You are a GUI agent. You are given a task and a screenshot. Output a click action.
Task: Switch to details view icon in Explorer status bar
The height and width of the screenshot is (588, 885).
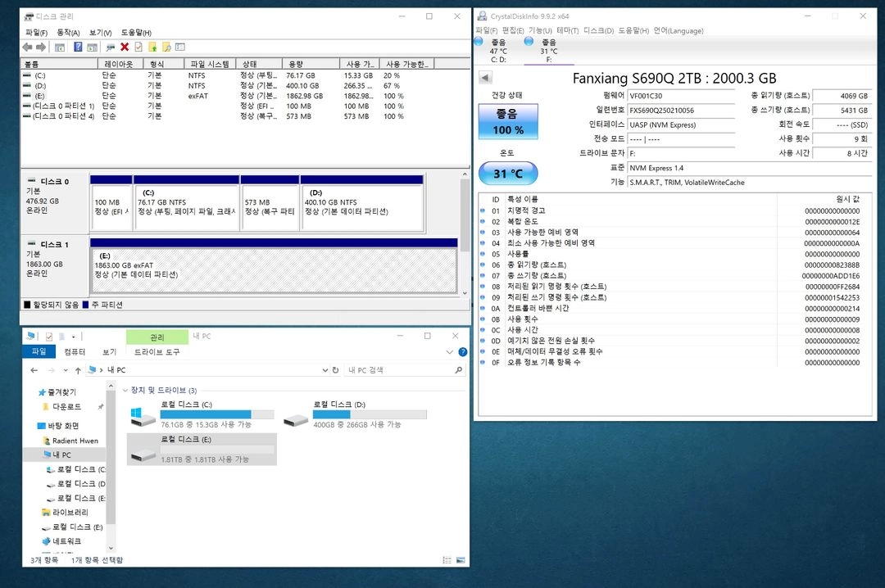tap(447, 560)
